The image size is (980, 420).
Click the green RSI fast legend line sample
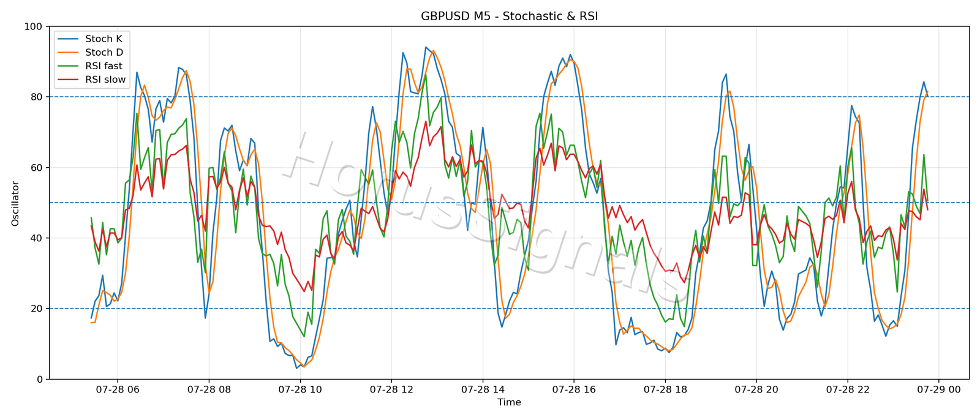tap(68, 66)
